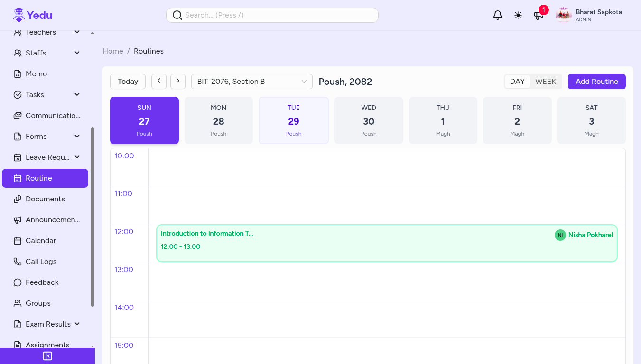Open the BIT-2076 Section B dropdown
The height and width of the screenshot is (364, 641).
click(251, 81)
